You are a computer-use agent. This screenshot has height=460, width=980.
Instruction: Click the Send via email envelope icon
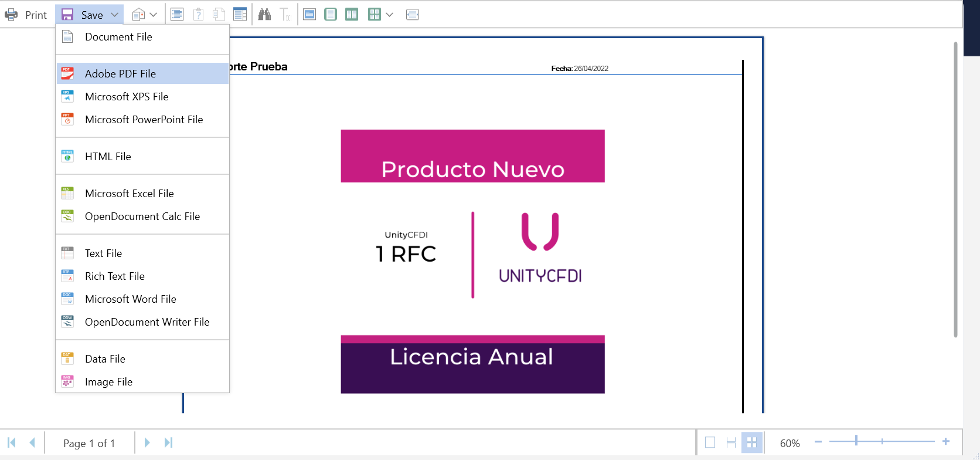pyautogui.click(x=138, y=15)
